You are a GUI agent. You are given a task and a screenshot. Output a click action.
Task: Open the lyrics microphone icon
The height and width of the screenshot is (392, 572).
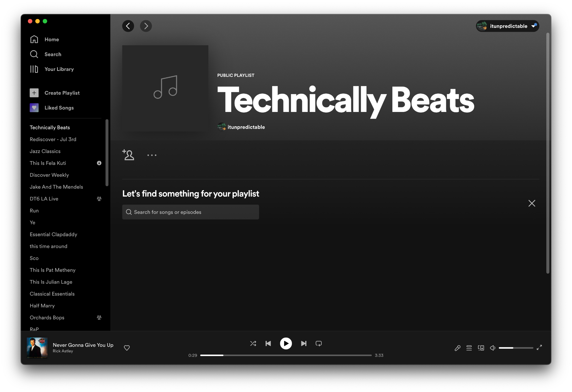pos(457,348)
